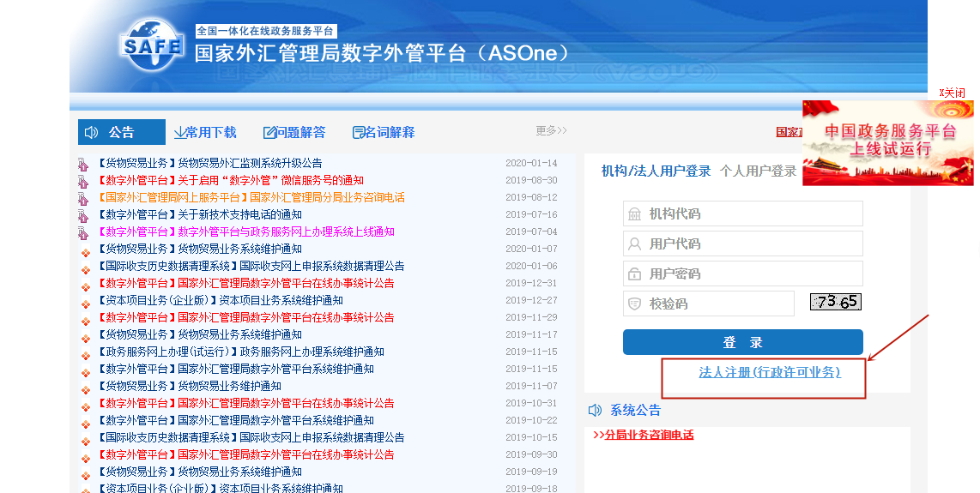Open the 2019-11-29 在线办事统计公告
The height and width of the screenshot is (493, 980).
246,317
